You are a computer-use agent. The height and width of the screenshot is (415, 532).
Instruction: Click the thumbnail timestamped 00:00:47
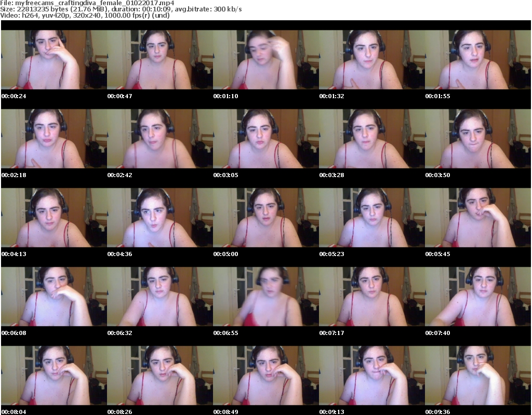click(160, 59)
